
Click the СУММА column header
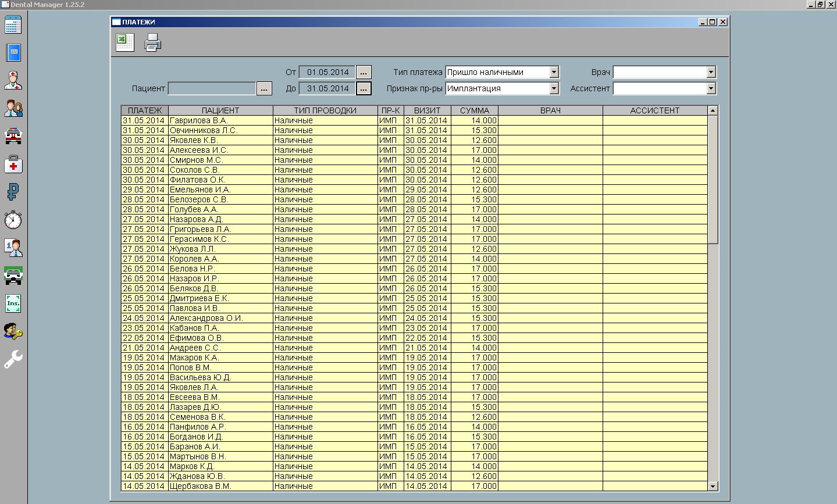(475, 110)
